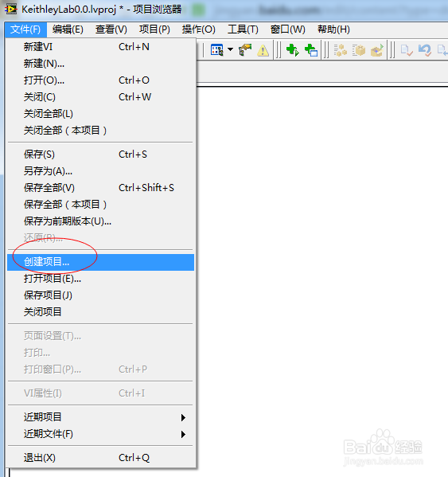This screenshot has width=448, height=477.
Task: Choose 关闭项目 menu entry
Action: point(100,312)
